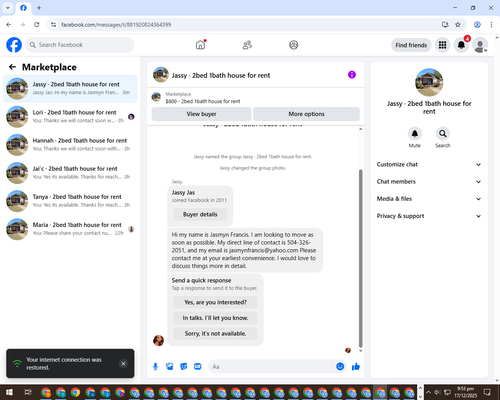Screen dimensions: 500x400
Task: Open Chrome profile icon
Action: (477, 25)
